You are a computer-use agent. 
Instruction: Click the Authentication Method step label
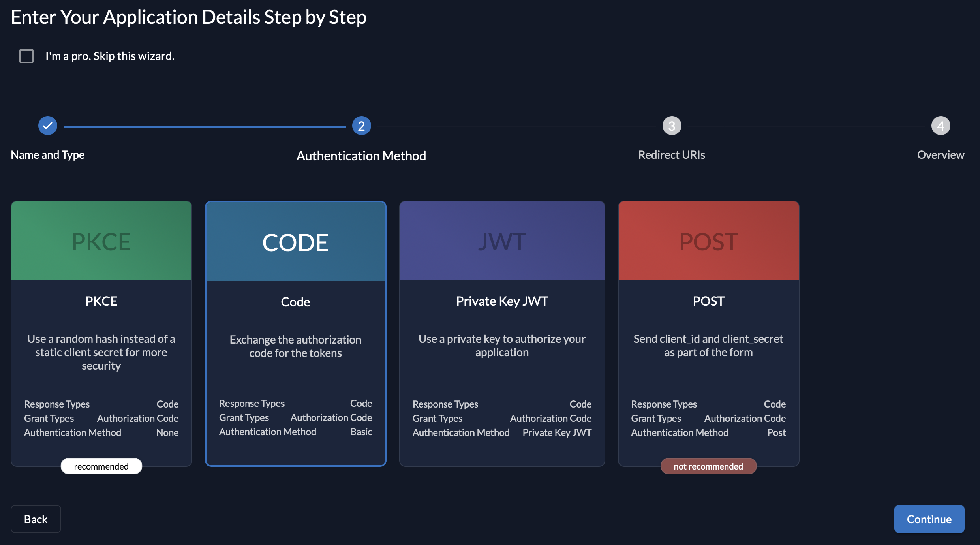click(361, 156)
